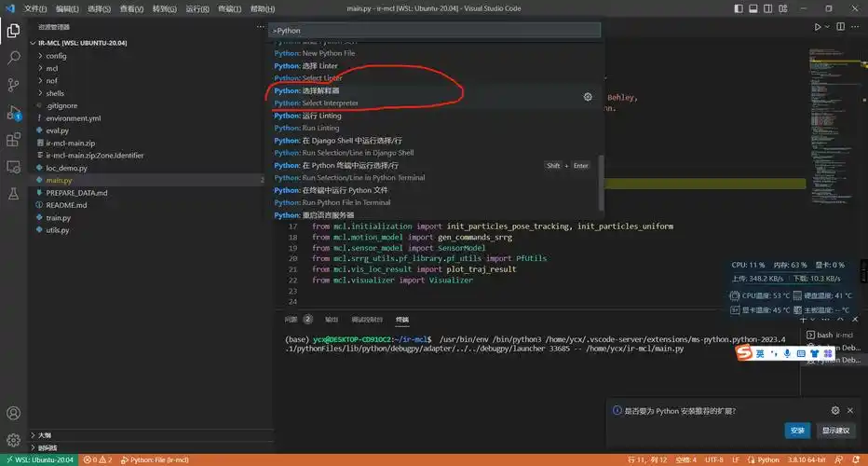Click the 显示建议 button
The width and height of the screenshot is (868, 466).
point(835,431)
